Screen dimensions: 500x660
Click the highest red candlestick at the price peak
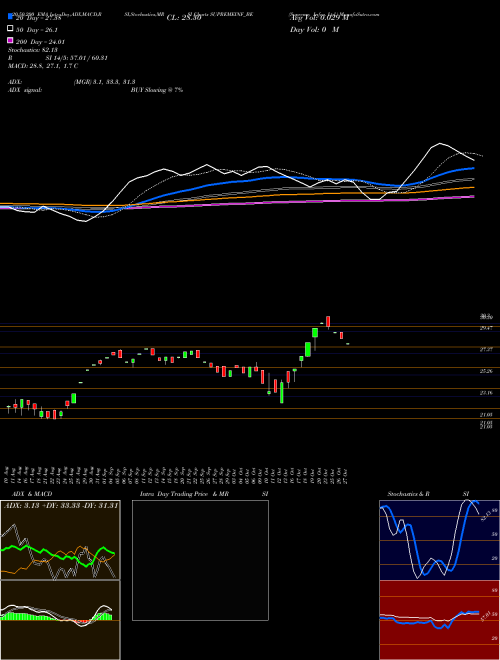(x=328, y=322)
